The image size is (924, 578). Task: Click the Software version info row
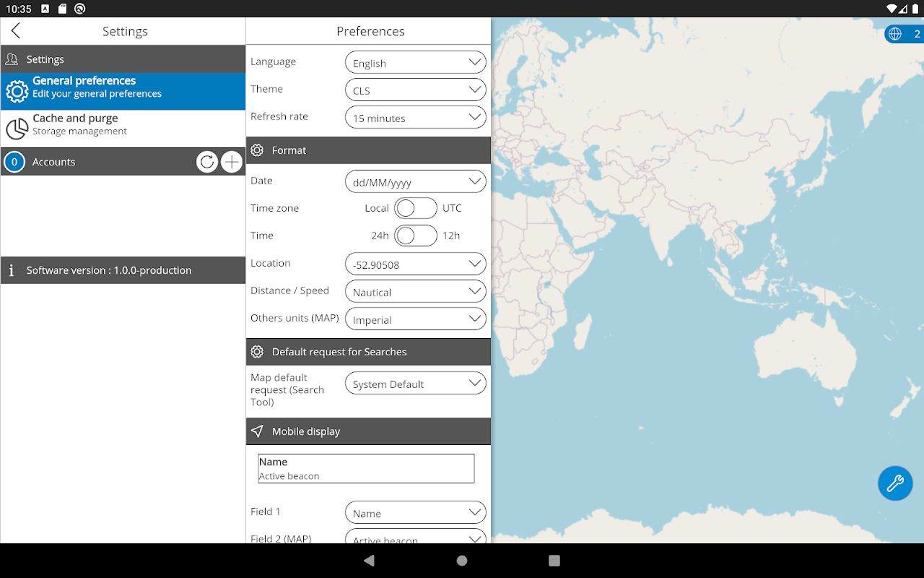click(x=123, y=270)
